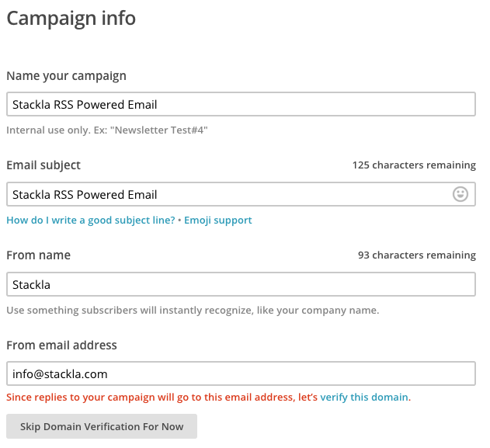Click the 93 characters remaining counter
The height and width of the screenshot is (448, 490).
417,255
